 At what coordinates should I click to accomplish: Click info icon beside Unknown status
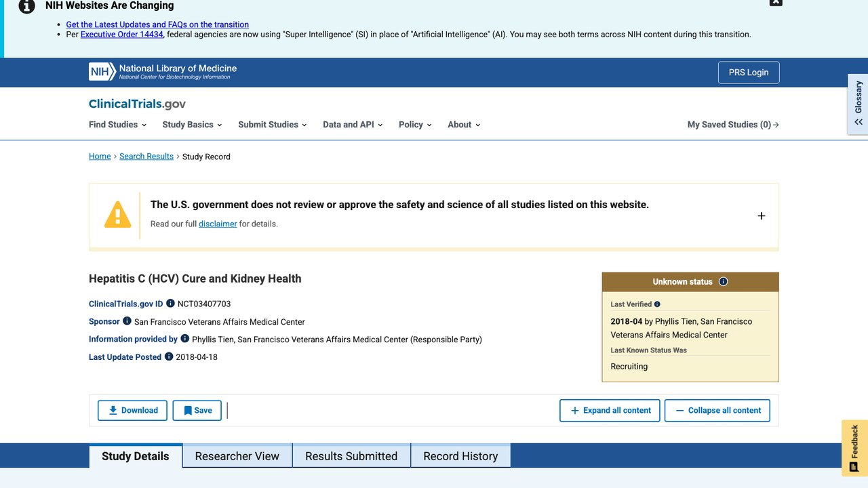(x=723, y=282)
